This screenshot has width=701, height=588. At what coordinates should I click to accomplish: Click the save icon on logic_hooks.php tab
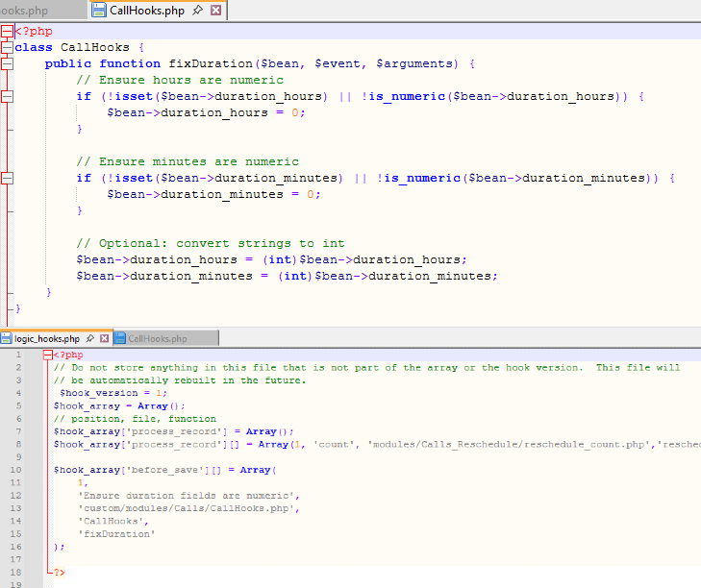[6, 339]
